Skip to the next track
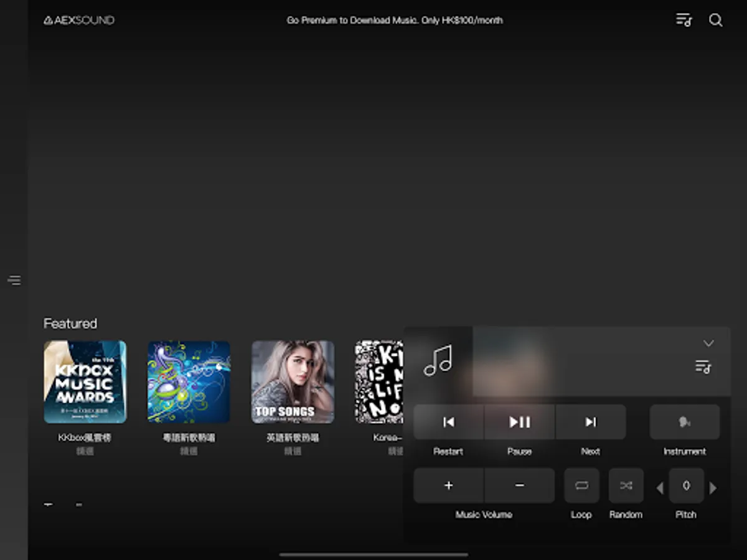 (x=591, y=422)
